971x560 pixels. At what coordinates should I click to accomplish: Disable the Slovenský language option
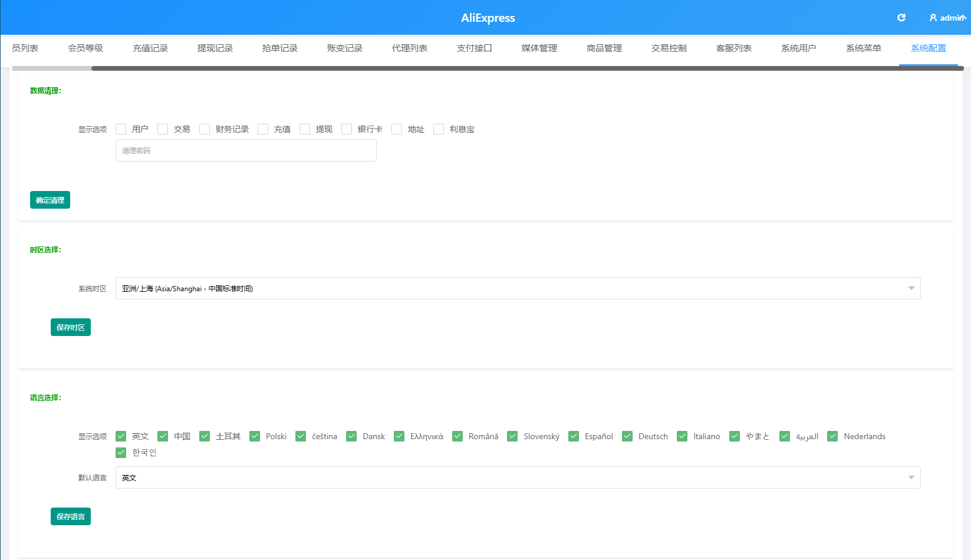[x=512, y=436]
